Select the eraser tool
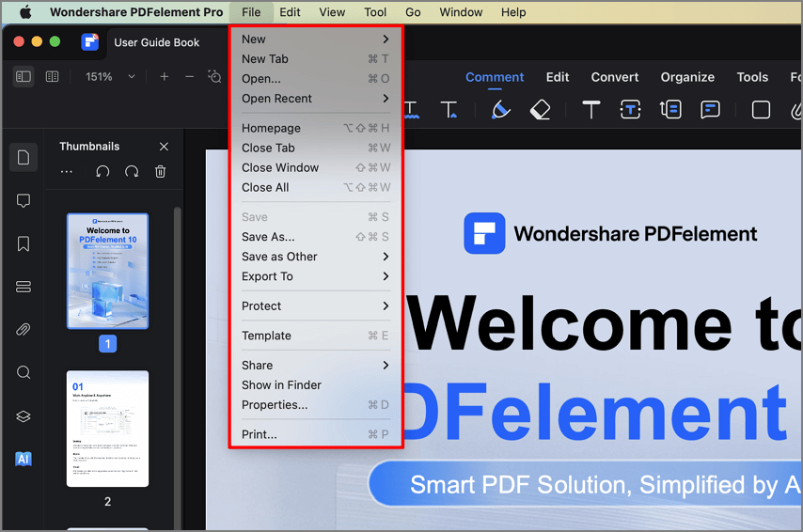Viewport: 803px width, 532px height. [540, 110]
